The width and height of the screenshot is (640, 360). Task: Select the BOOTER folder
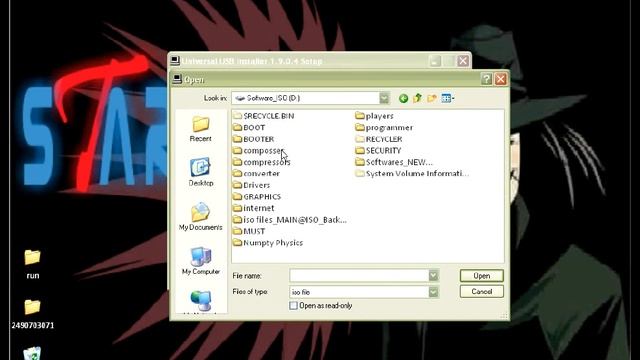tap(254, 139)
